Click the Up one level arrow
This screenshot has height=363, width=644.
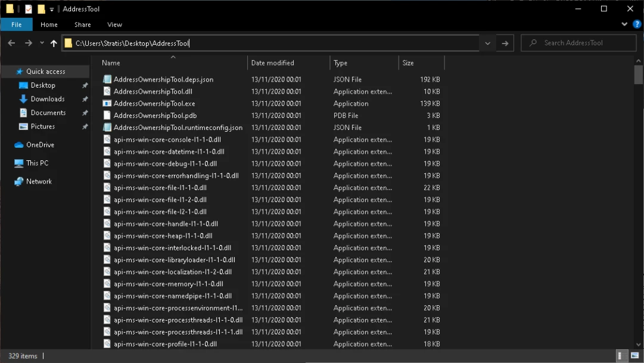pos(54,43)
